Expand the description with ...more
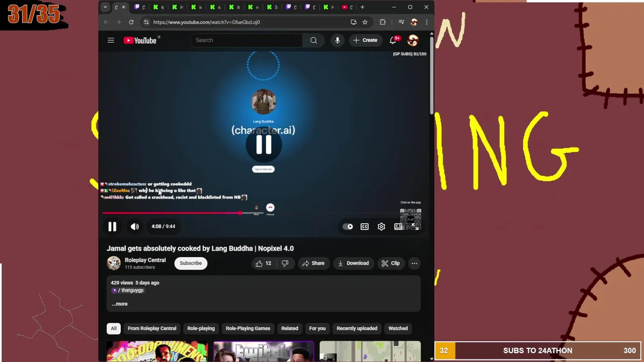This screenshot has width=644, height=362. point(120,304)
